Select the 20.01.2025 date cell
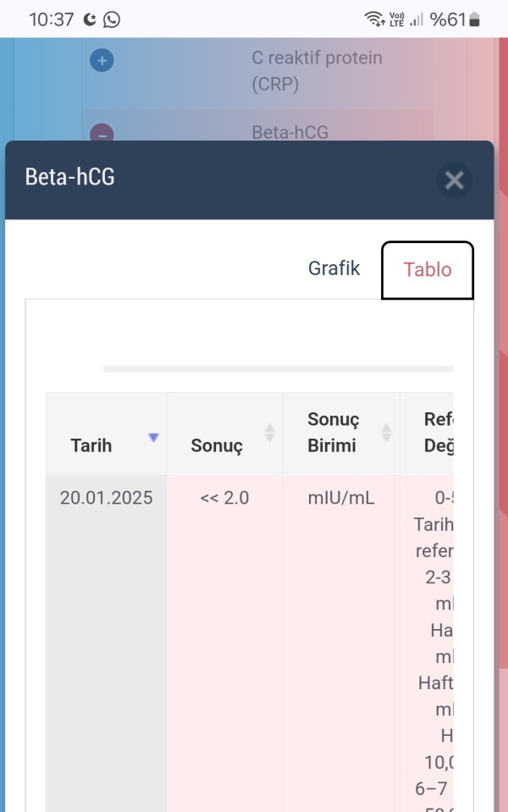The image size is (508, 812). tap(106, 498)
